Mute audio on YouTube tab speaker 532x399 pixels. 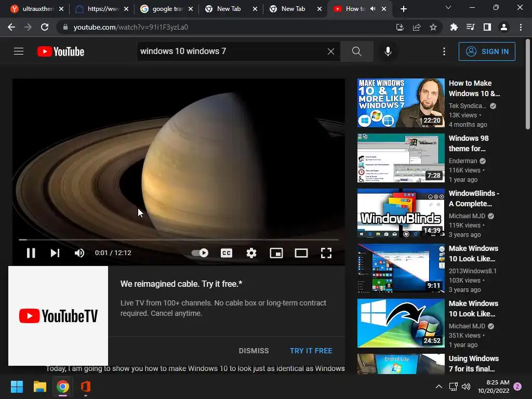pos(373,9)
